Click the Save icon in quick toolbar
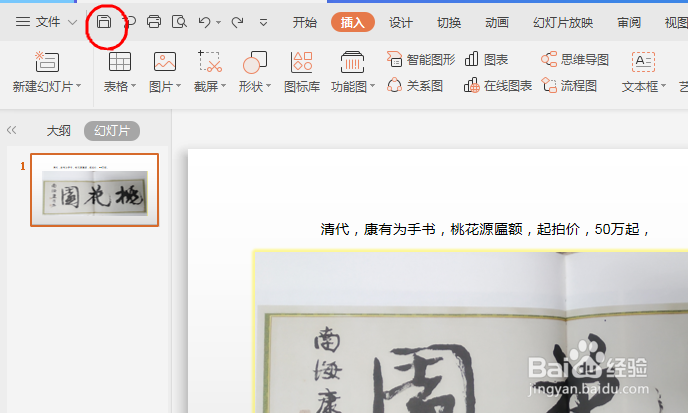The height and width of the screenshot is (413, 688). click(104, 21)
